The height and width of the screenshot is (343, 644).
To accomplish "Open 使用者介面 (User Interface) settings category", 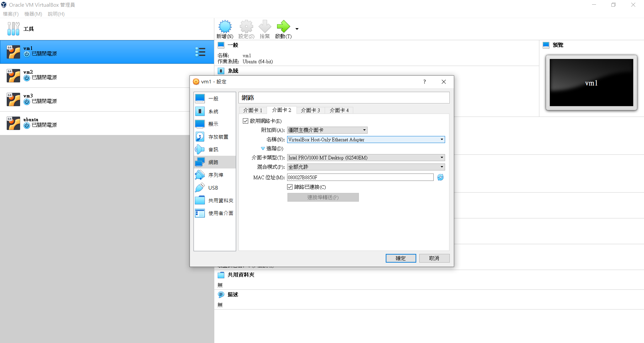I will pyautogui.click(x=215, y=213).
